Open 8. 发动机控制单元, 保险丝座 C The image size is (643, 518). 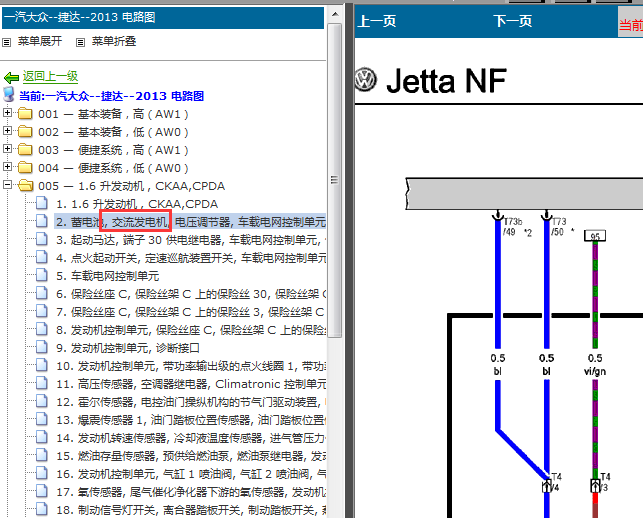[x=191, y=330]
